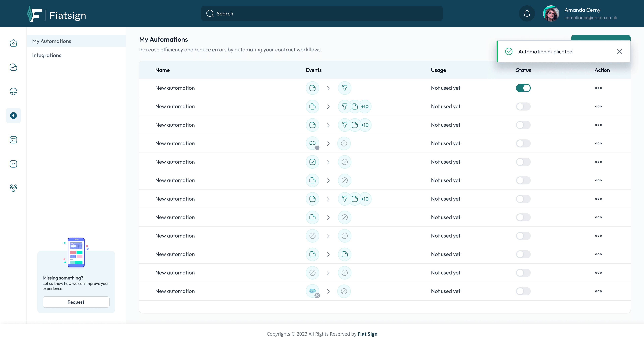Click the Request button

tap(76, 302)
